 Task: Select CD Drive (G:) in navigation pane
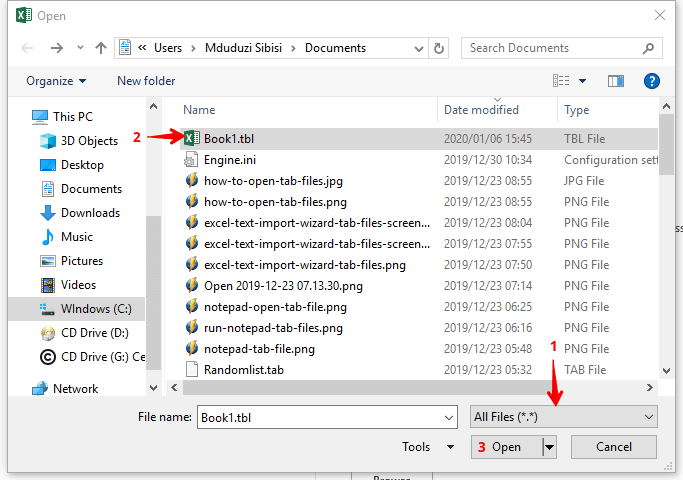click(93, 357)
